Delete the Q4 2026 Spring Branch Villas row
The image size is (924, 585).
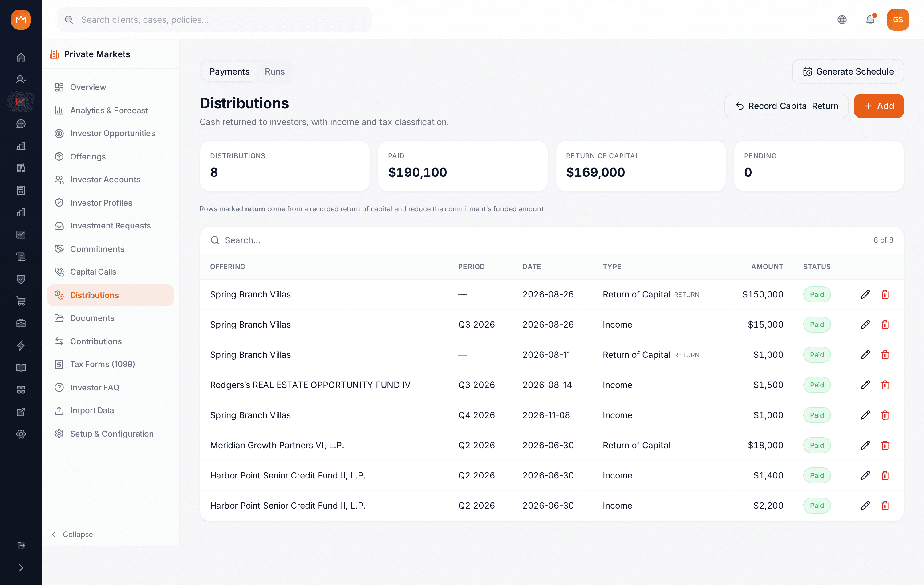coord(885,415)
